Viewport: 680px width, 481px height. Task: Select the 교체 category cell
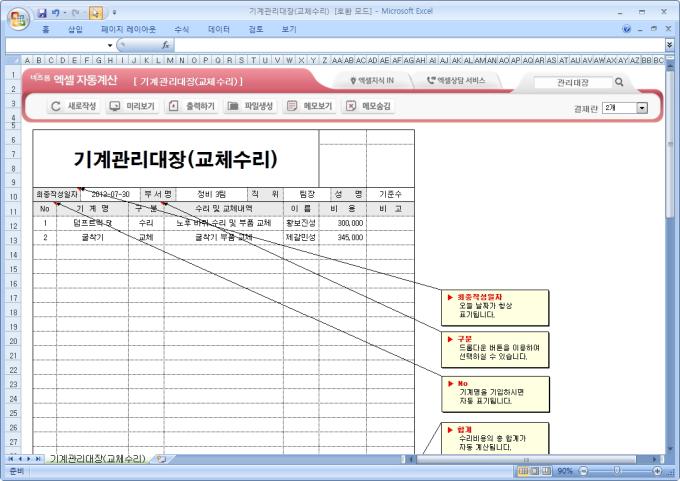pyautogui.click(x=146, y=237)
